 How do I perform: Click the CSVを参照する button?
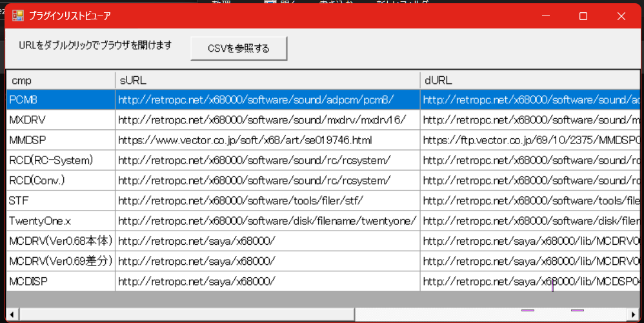pyautogui.click(x=239, y=48)
